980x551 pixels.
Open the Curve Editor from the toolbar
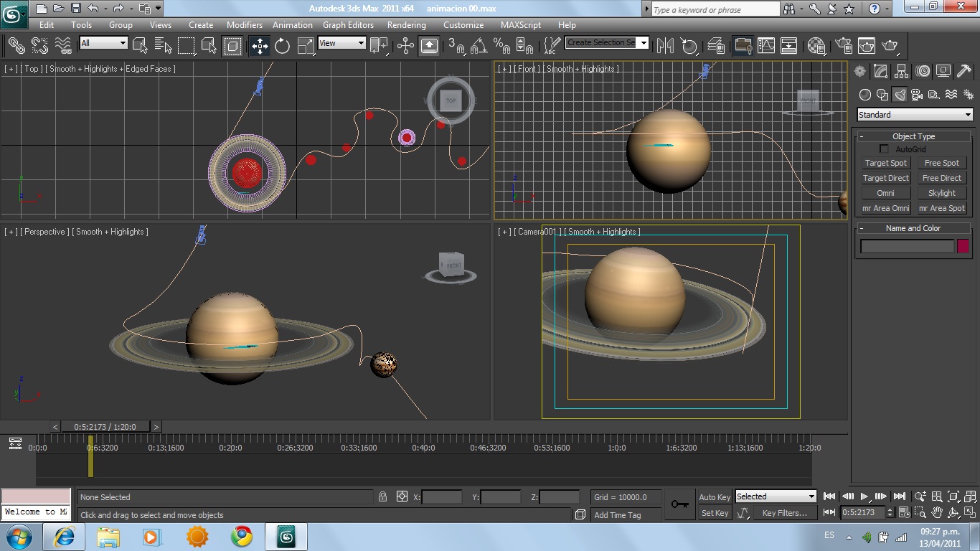pos(766,46)
